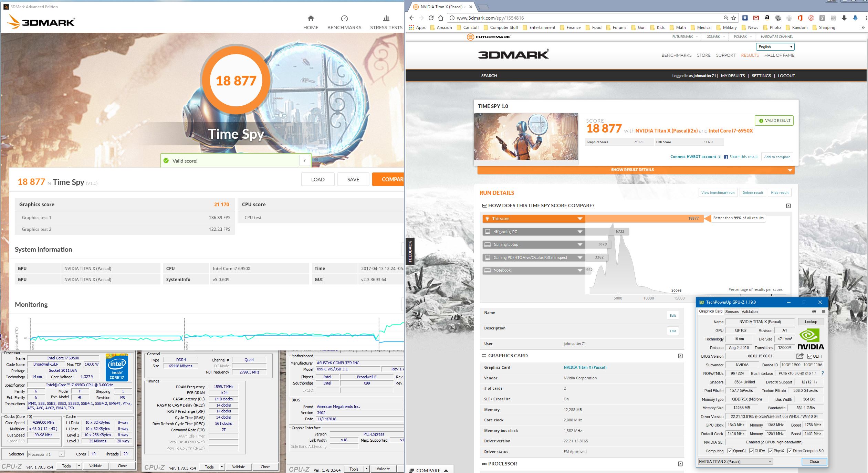Expand the Gaming laptop comparison dropdown

coord(580,244)
